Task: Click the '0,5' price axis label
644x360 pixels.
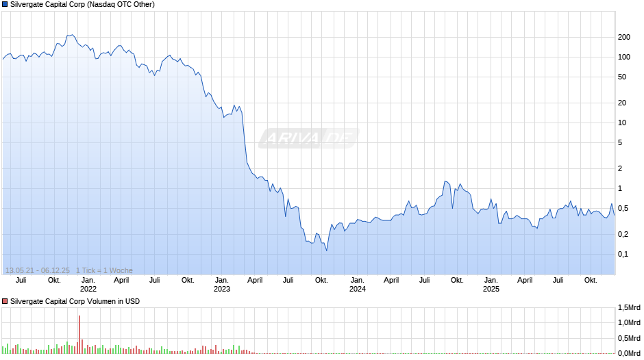Action: (623, 209)
